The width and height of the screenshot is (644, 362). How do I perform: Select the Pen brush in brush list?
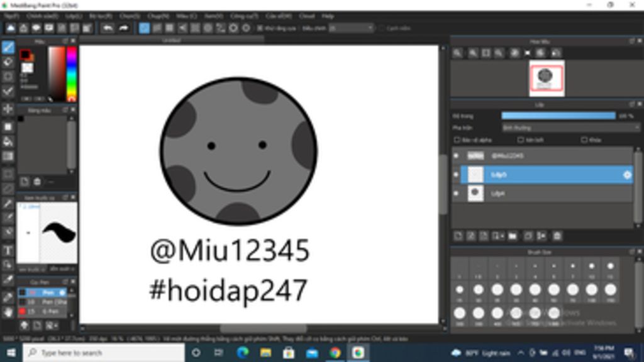(42, 292)
